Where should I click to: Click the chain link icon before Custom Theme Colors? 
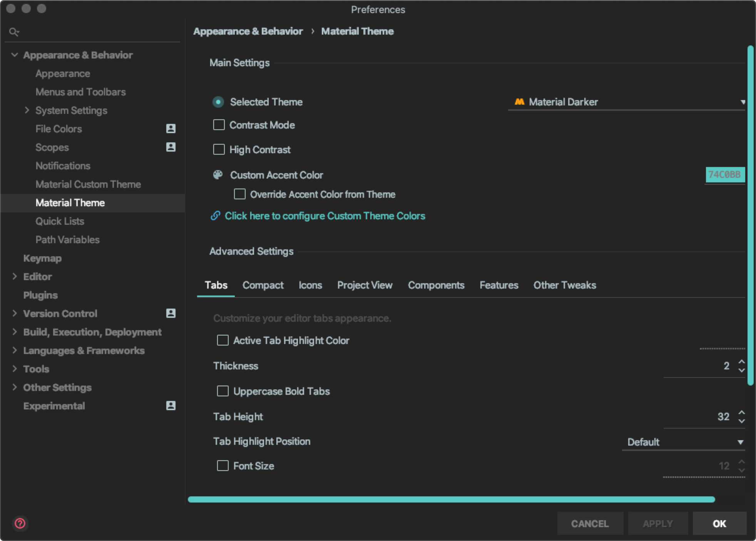(216, 215)
